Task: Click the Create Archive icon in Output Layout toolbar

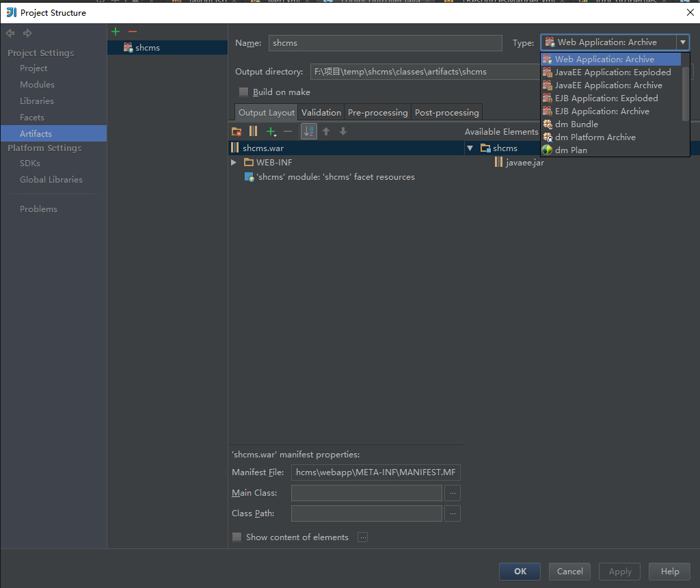Action: [253, 131]
